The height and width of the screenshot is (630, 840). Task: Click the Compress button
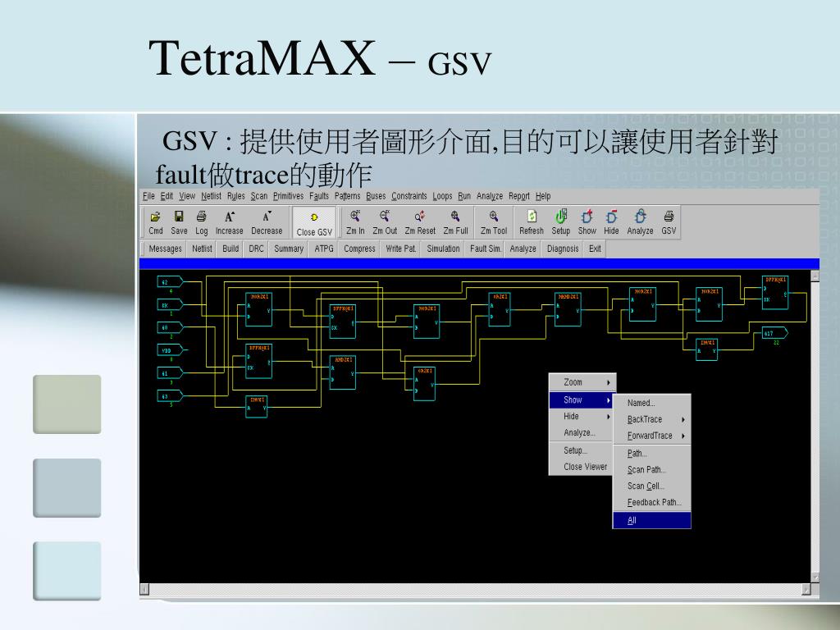pyautogui.click(x=359, y=249)
